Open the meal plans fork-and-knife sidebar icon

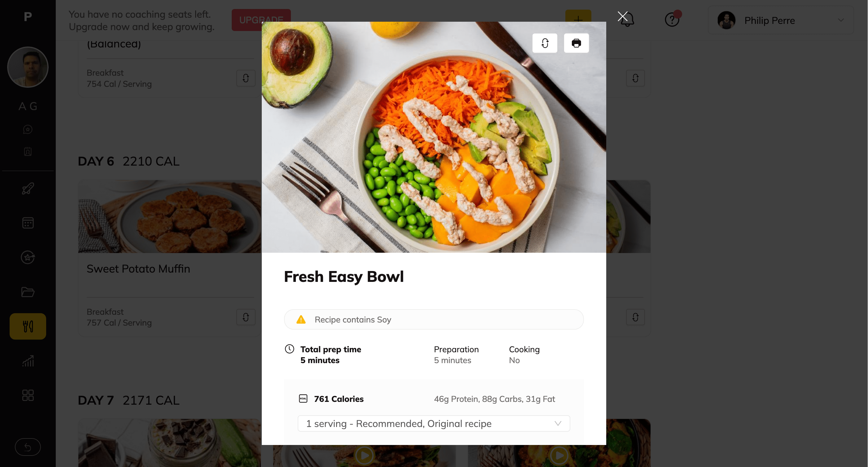(x=28, y=326)
